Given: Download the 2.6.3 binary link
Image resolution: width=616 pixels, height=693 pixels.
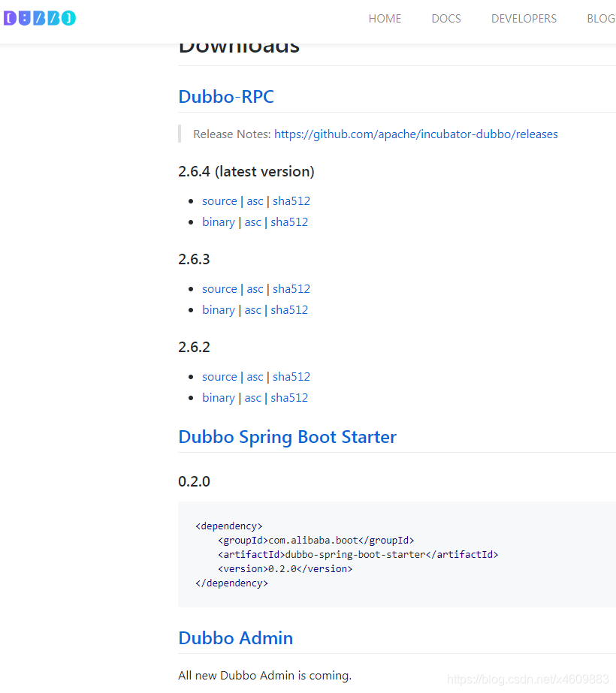Looking at the screenshot, I should click(219, 310).
